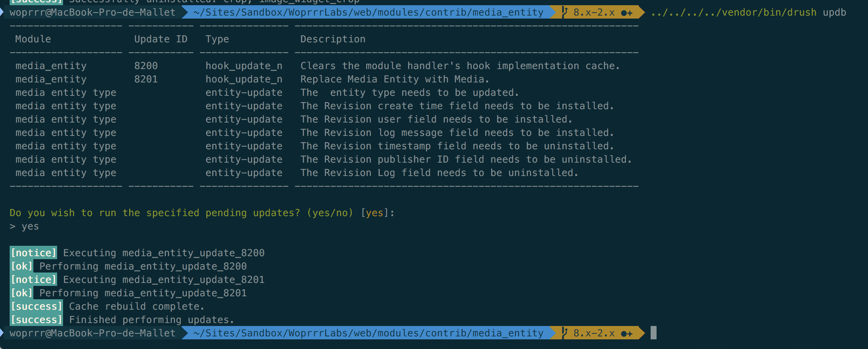Image resolution: width=868 pixels, height=349 pixels.
Task: Click the Description column header
Action: (333, 39)
